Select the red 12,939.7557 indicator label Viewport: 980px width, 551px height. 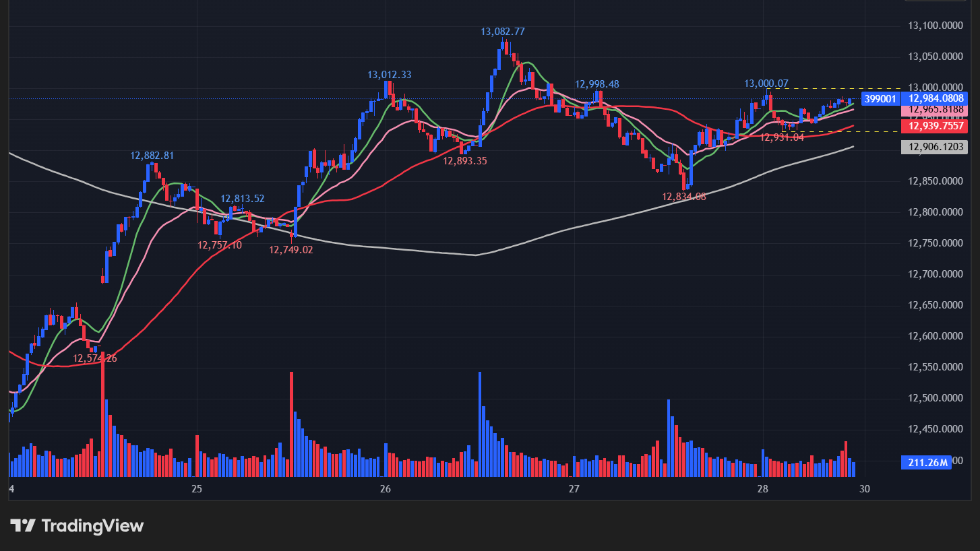tap(936, 126)
